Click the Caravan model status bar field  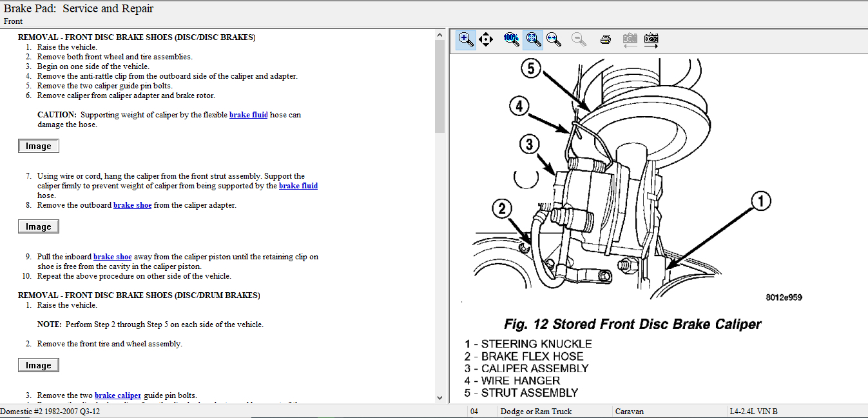click(667, 412)
